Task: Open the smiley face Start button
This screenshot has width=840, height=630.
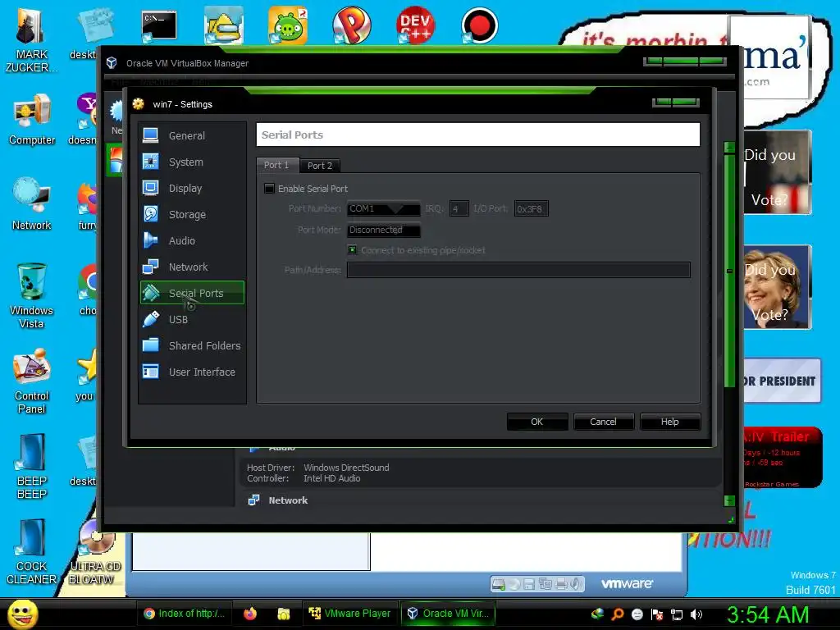Action: pyautogui.click(x=22, y=614)
